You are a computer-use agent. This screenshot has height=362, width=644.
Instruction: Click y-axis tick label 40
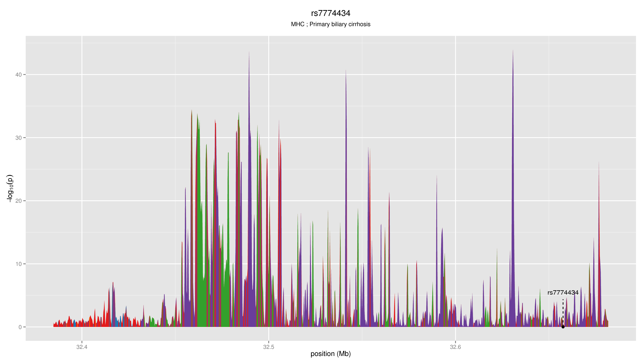click(19, 75)
